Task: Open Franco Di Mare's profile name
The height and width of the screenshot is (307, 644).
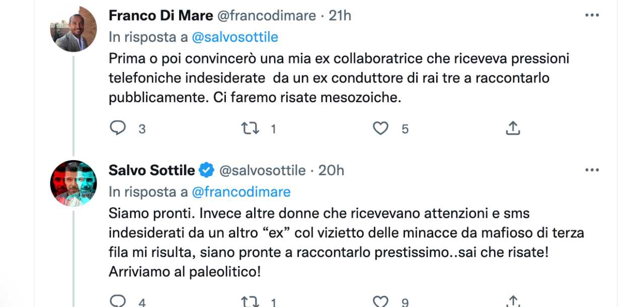Action: pos(161,16)
